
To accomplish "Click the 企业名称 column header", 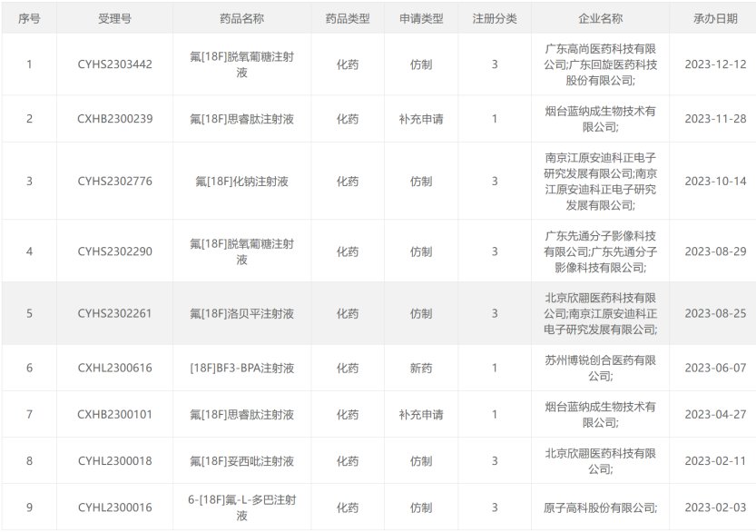I will (600, 18).
